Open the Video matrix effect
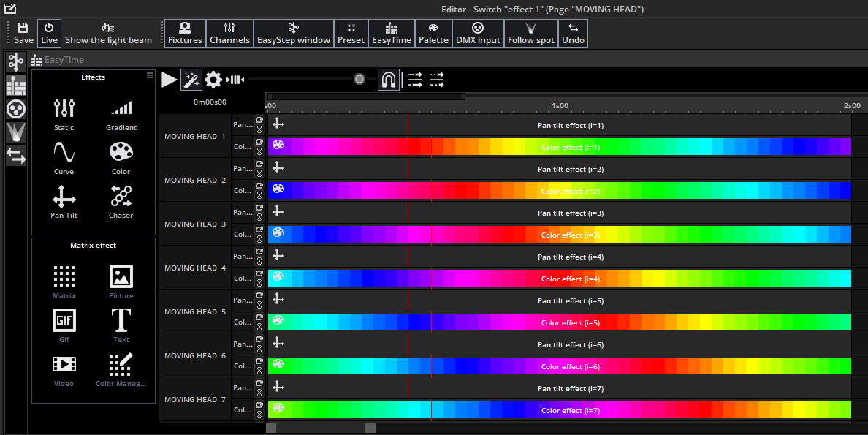 pos(64,369)
